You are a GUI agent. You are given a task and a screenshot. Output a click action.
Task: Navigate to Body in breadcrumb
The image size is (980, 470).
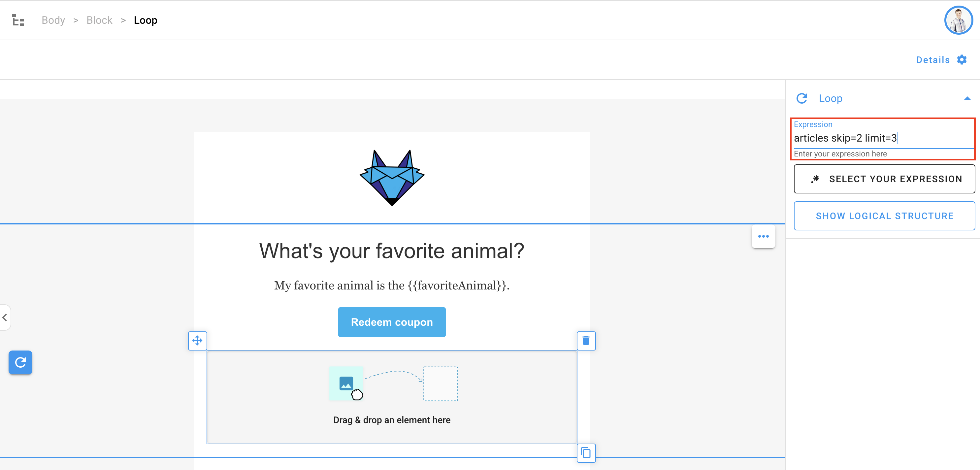pos(53,20)
